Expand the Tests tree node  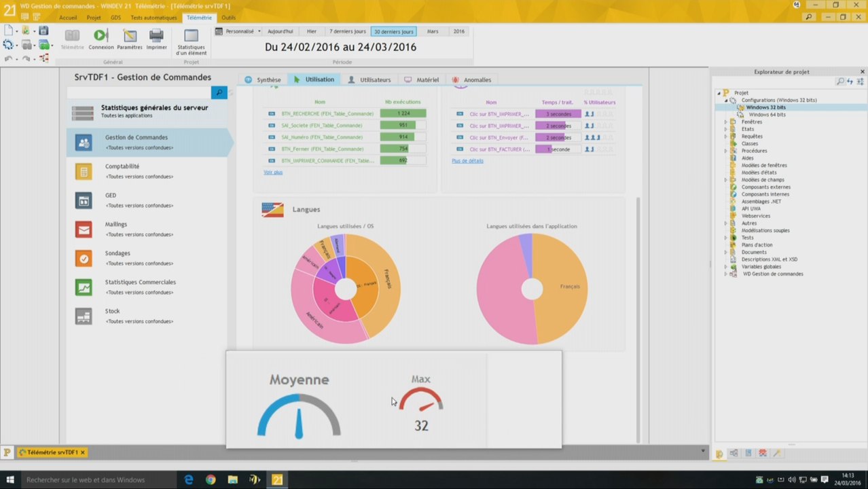point(725,238)
